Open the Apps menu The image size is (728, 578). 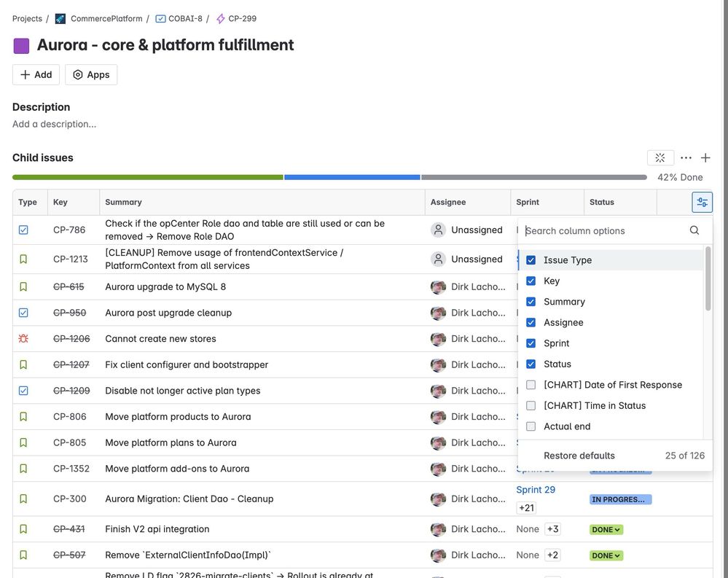pyautogui.click(x=90, y=74)
